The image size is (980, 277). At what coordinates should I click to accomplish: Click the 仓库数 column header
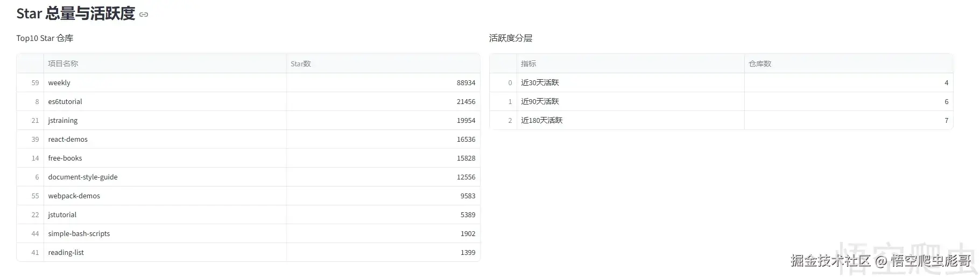(849, 64)
